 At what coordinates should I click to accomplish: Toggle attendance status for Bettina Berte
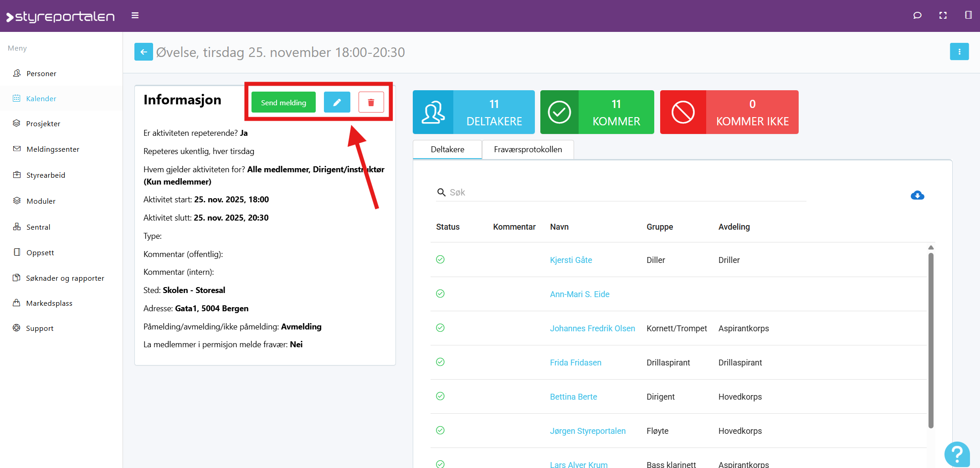(440, 396)
